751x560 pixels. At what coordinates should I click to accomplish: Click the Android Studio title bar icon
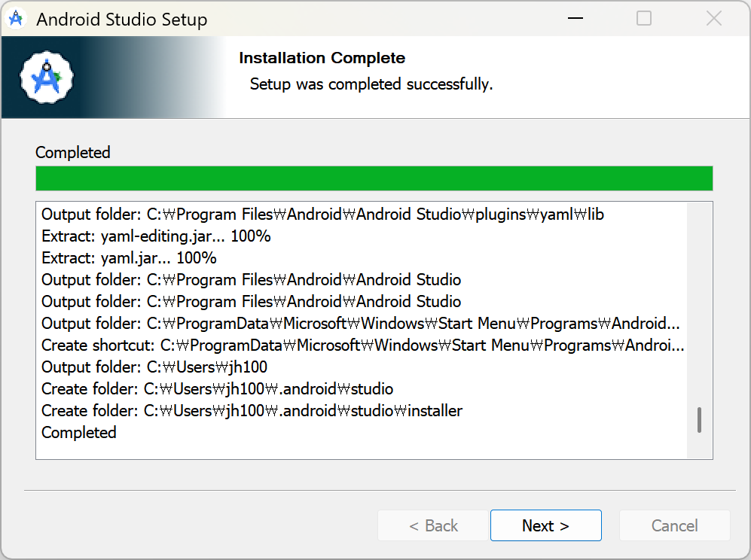pyautogui.click(x=16, y=19)
